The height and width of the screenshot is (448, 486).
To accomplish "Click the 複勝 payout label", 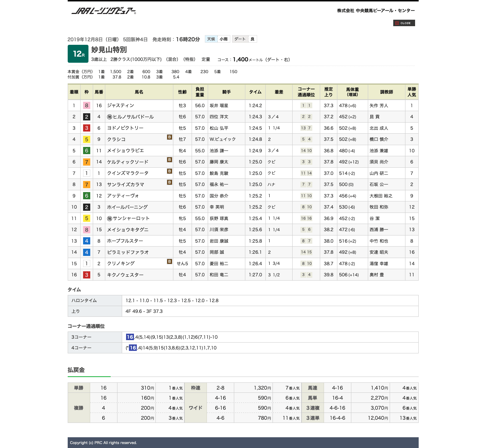I will pyautogui.click(x=78, y=408).
